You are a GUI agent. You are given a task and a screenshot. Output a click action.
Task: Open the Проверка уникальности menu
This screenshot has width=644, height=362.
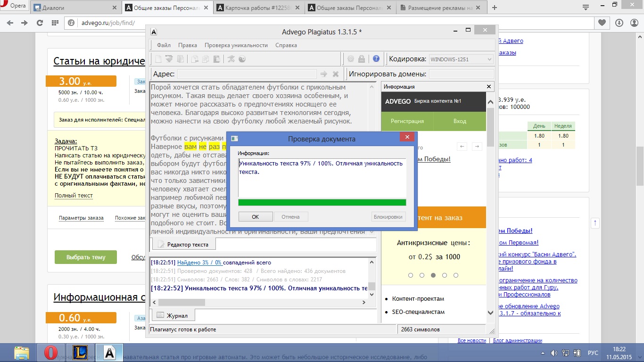236,45
